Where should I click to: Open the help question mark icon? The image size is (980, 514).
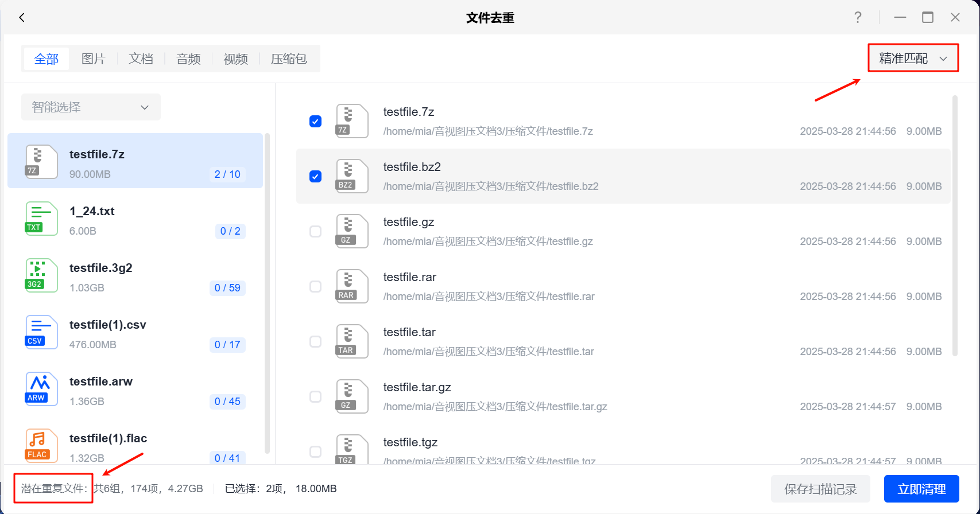[858, 18]
